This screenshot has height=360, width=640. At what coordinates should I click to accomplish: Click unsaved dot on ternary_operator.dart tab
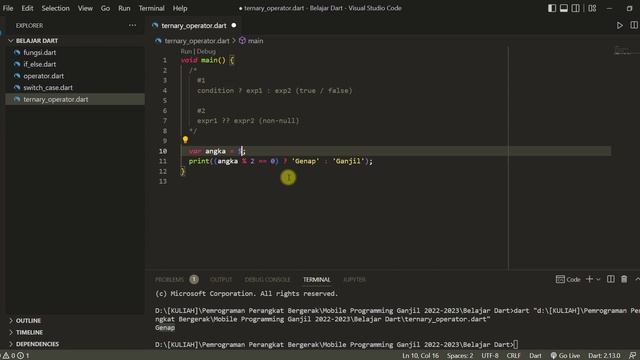[234, 25]
